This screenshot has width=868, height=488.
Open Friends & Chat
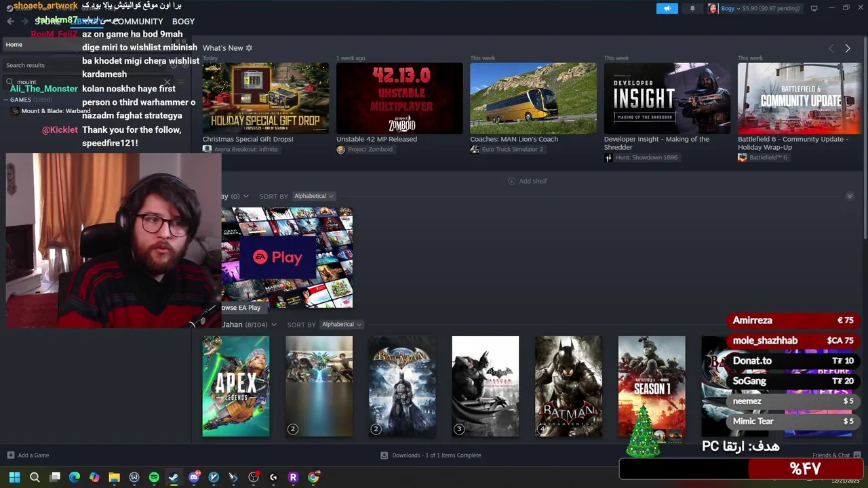[836, 455]
